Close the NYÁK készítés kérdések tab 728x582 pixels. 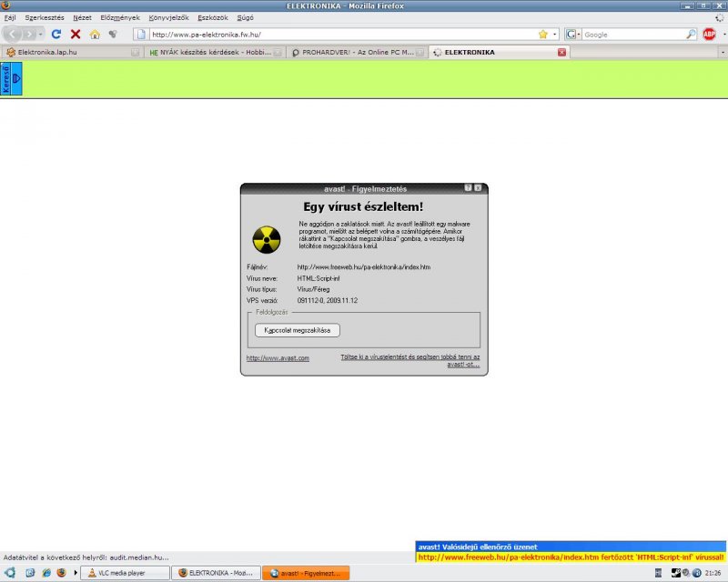point(278,53)
